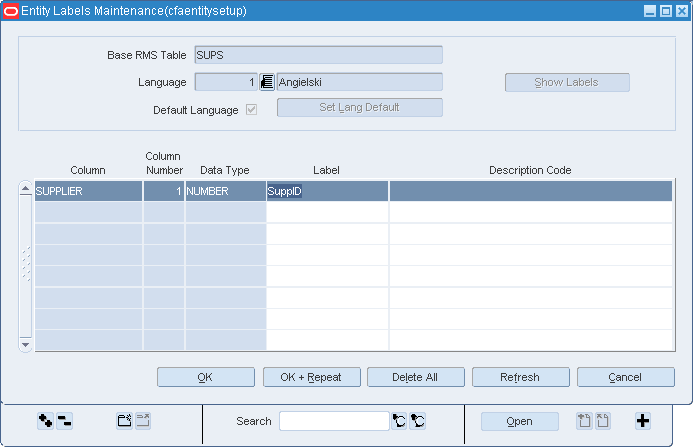Click the Set Lang Default button
This screenshot has width=693, height=447.
(360, 107)
